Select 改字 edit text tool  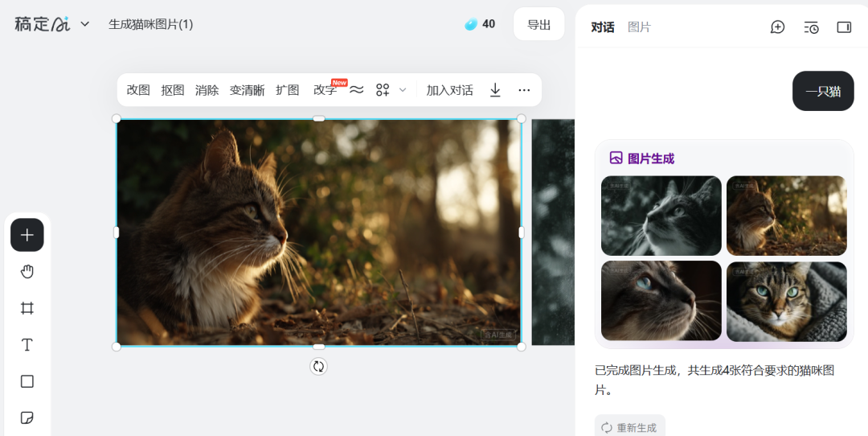click(x=325, y=90)
